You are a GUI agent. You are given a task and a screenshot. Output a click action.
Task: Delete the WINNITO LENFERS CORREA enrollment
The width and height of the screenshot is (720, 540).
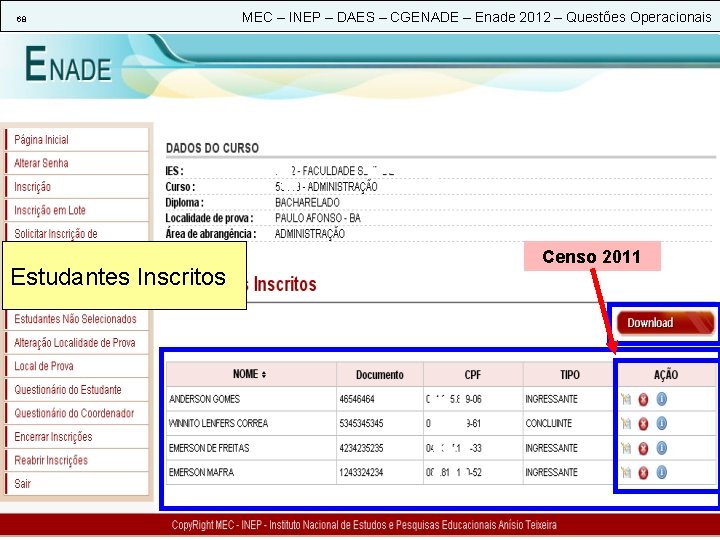point(643,424)
